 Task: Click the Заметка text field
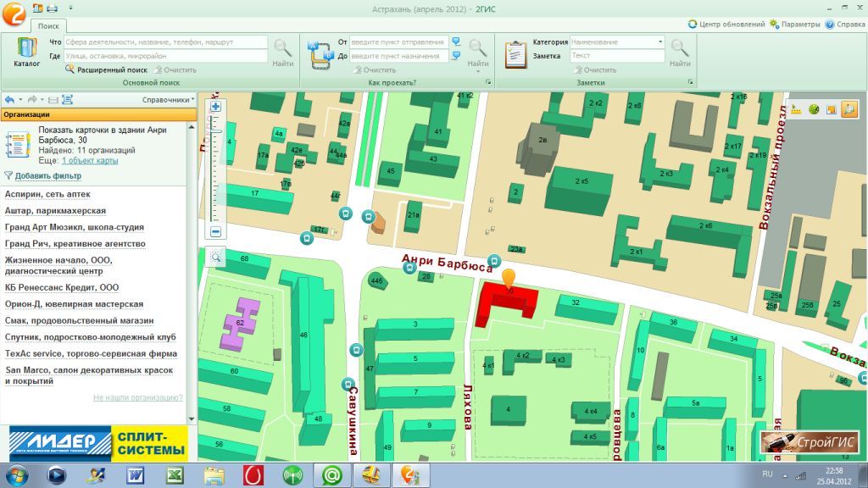tap(617, 56)
